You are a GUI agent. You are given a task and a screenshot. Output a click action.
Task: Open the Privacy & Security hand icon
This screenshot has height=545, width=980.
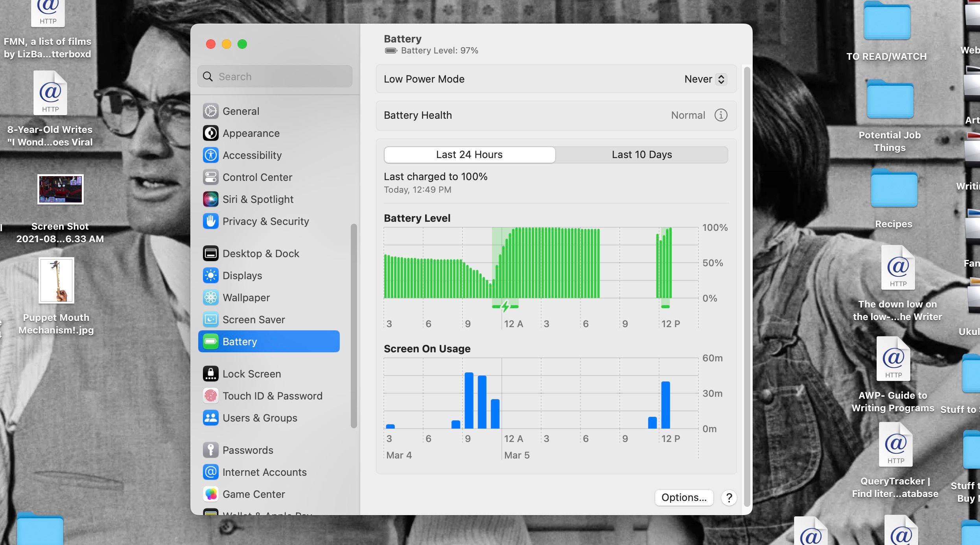[x=210, y=221]
